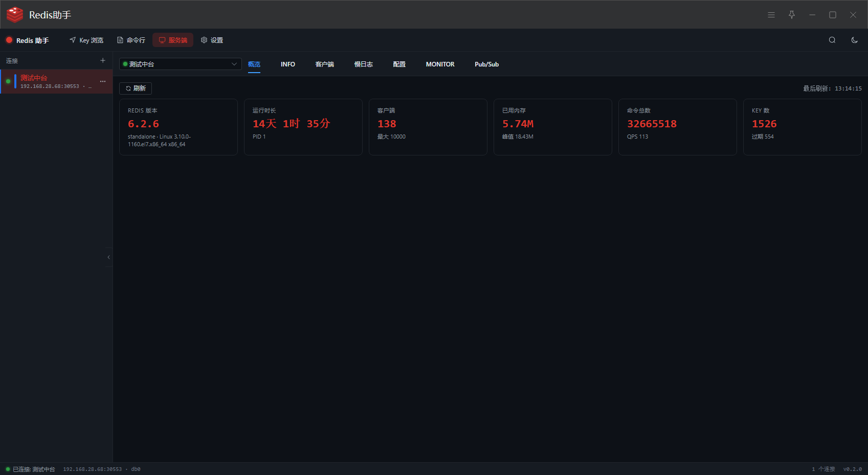This screenshot has width=868, height=475.
Task: Open the 测试中台 connection dropdown
Action: point(181,64)
